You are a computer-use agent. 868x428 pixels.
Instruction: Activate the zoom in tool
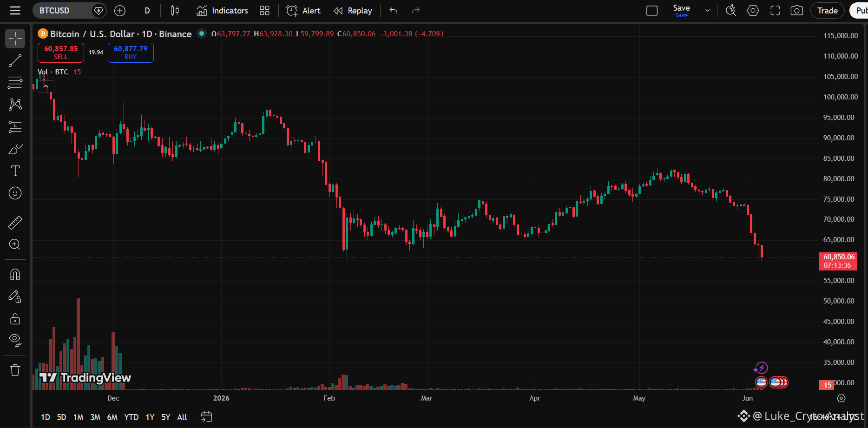coord(15,244)
